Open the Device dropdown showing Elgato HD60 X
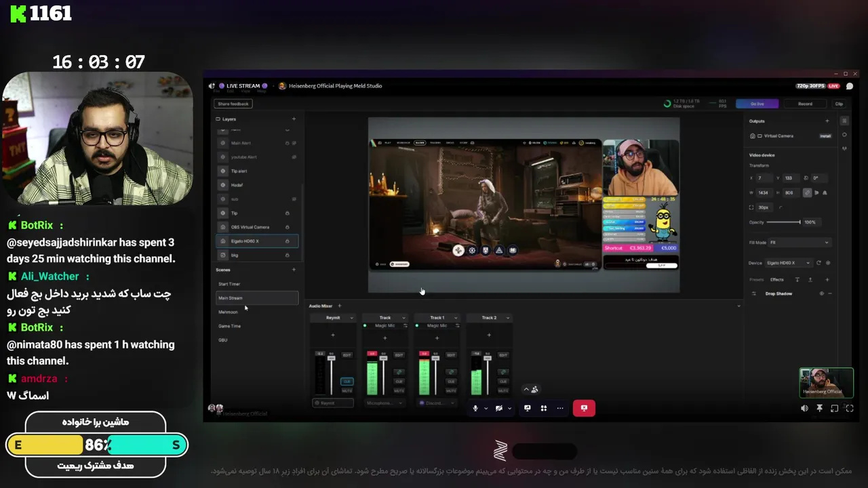The width and height of the screenshot is (868, 488). click(789, 263)
